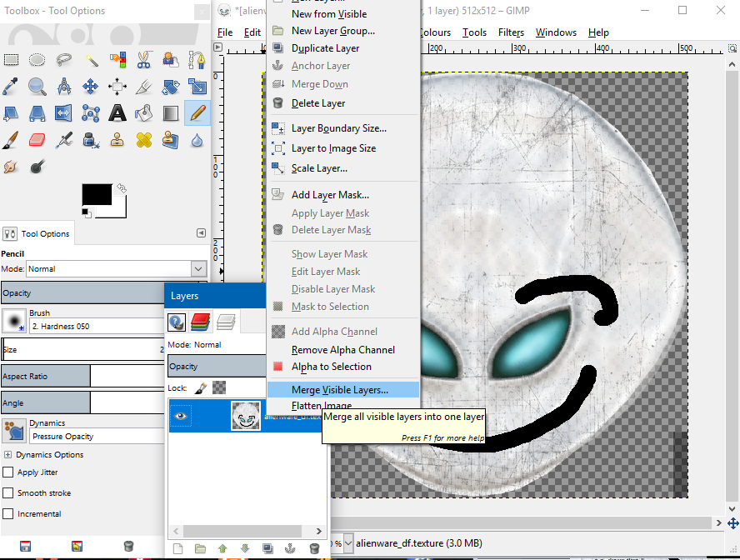740x560 pixels.
Task: Select the Foreground Select tool
Action: (x=170, y=60)
